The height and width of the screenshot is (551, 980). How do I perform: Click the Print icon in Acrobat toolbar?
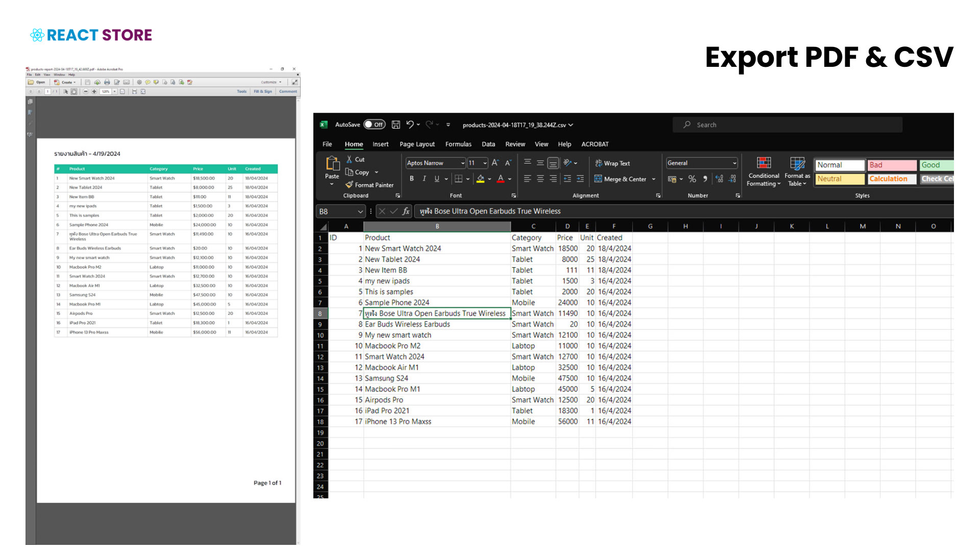point(107,82)
